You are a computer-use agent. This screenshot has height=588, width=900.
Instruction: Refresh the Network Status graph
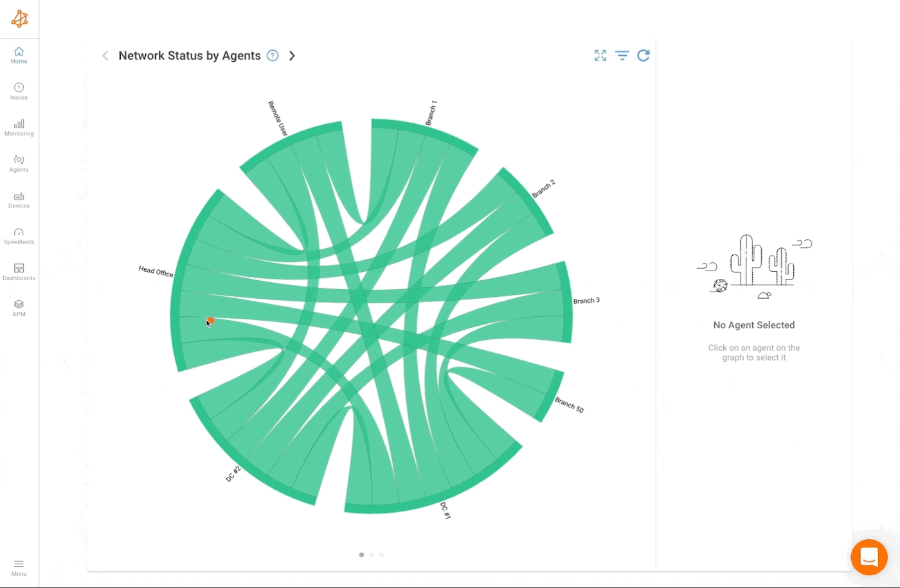point(643,55)
